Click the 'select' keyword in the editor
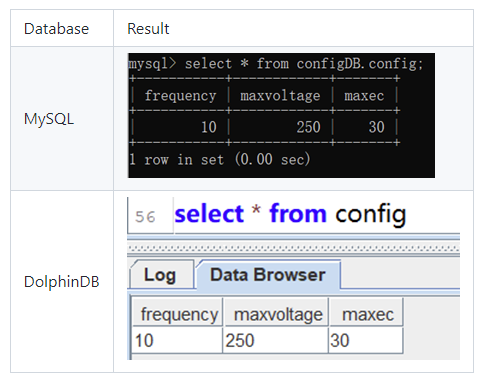The height and width of the screenshot is (384, 487). point(209,213)
